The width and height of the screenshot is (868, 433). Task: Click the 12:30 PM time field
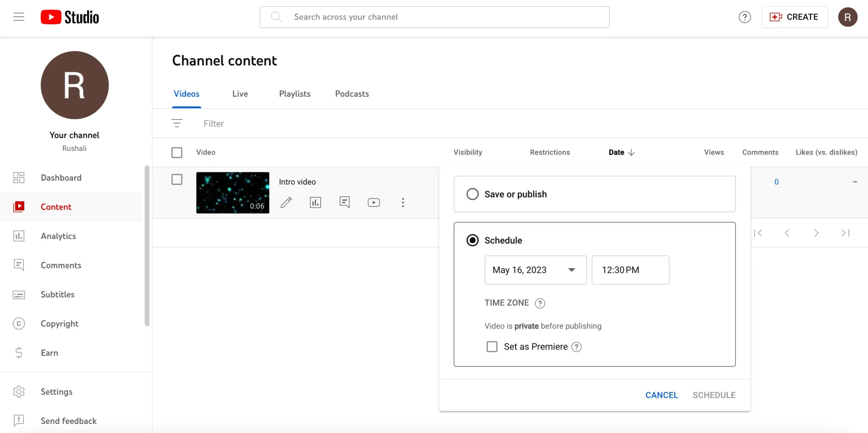pos(630,270)
